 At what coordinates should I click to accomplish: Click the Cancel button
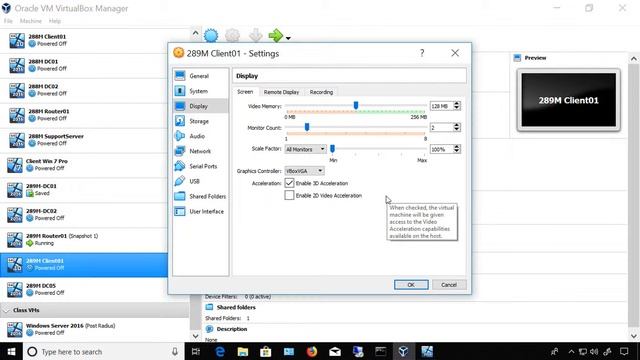(x=449, y=285)
